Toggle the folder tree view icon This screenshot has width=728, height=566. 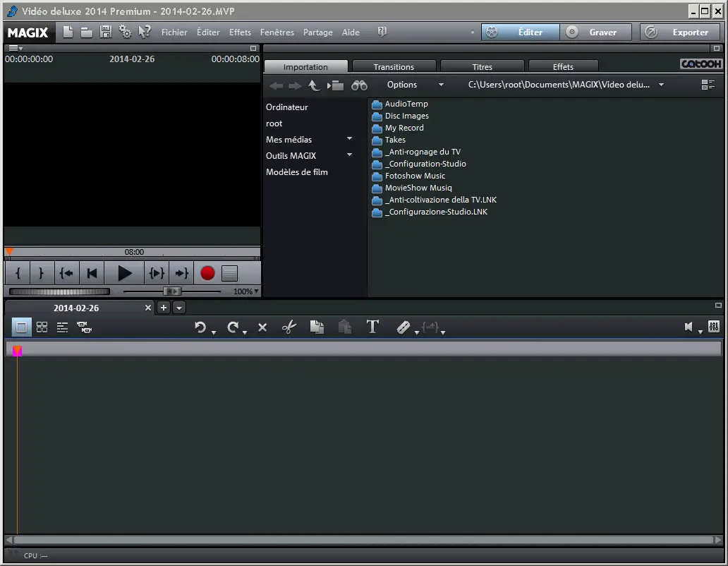335,85
